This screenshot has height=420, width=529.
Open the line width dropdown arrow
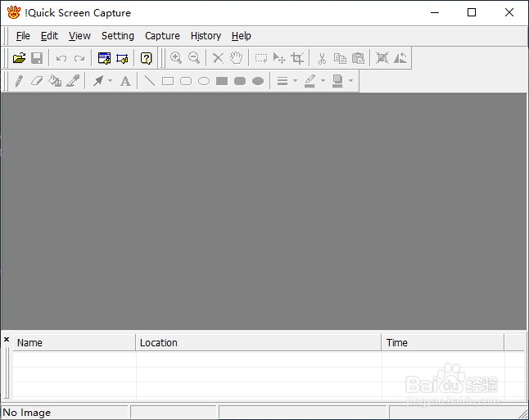pos(295,81)
